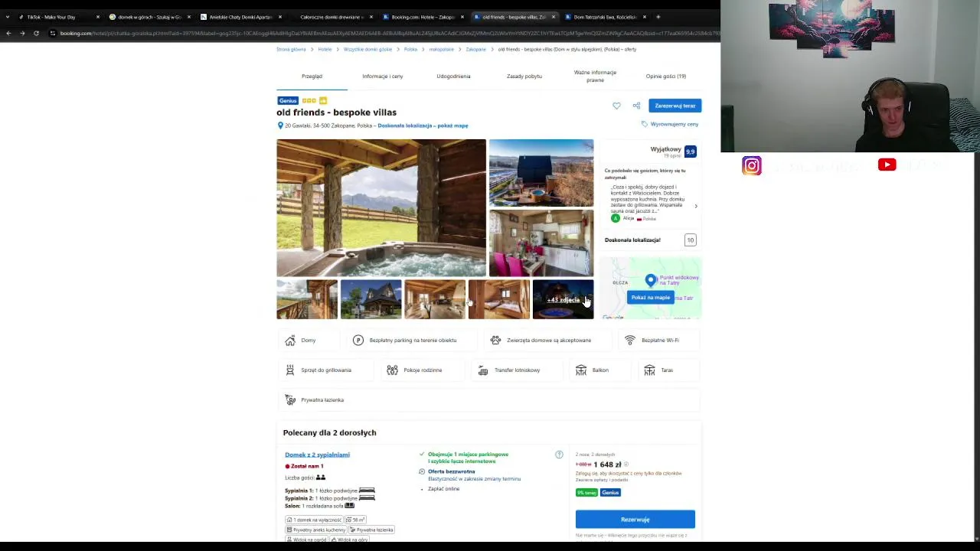Image resolution: width=980 pixels, height=551 pixels.
Task: Open the małopolskie breadcrumb link
Action: (442, 50)
